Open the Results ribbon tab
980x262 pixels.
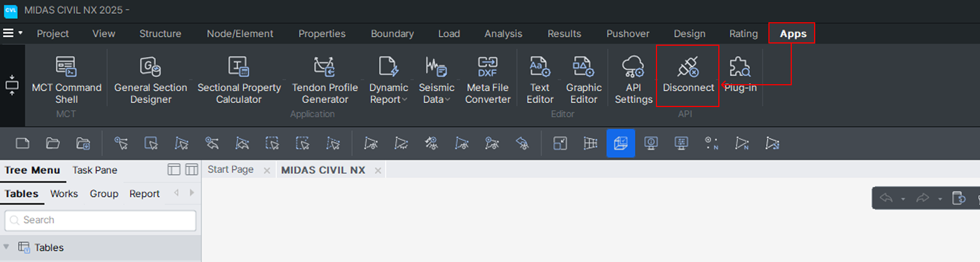(x=564, y=33)
